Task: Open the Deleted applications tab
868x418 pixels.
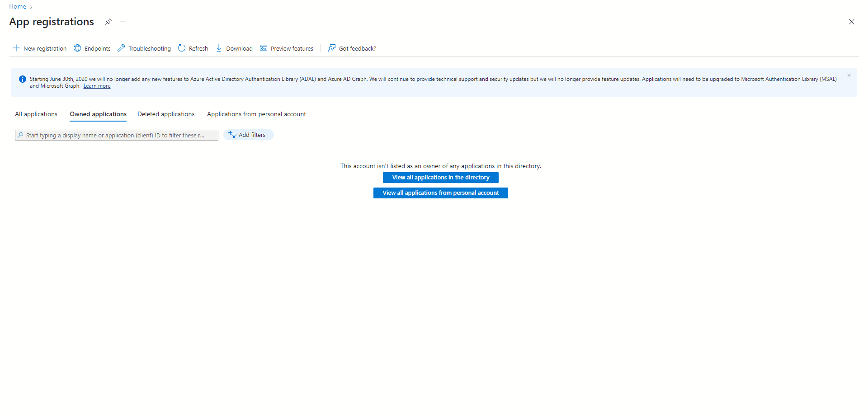Action: [x=165, y=114]
